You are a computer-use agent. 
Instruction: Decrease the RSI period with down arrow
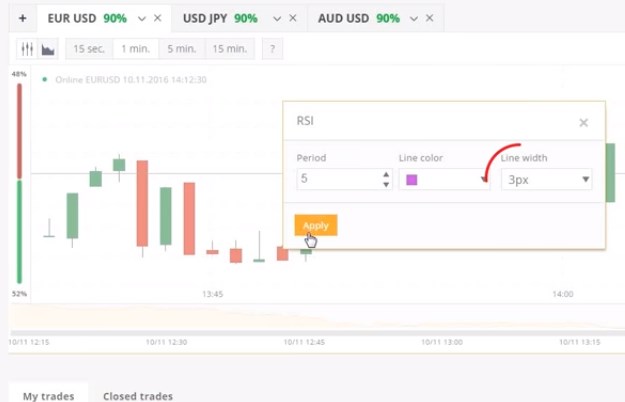click(x=386, y=184)
